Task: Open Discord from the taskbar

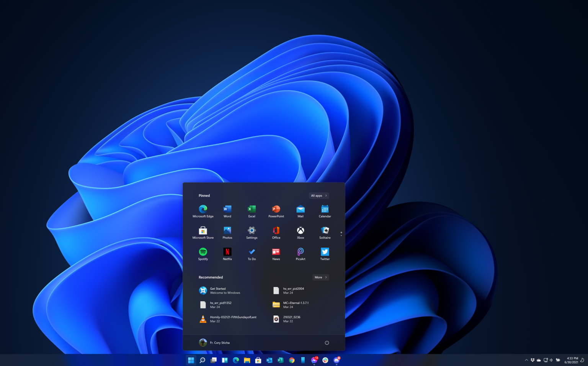Action: click(x=336, y=360)
